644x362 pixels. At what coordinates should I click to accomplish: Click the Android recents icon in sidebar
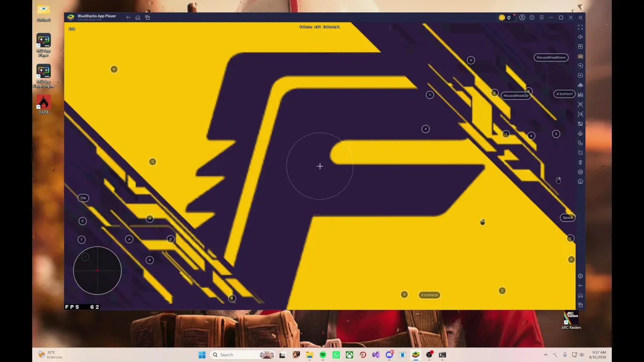pyautogui.click(x=580, y=305)
